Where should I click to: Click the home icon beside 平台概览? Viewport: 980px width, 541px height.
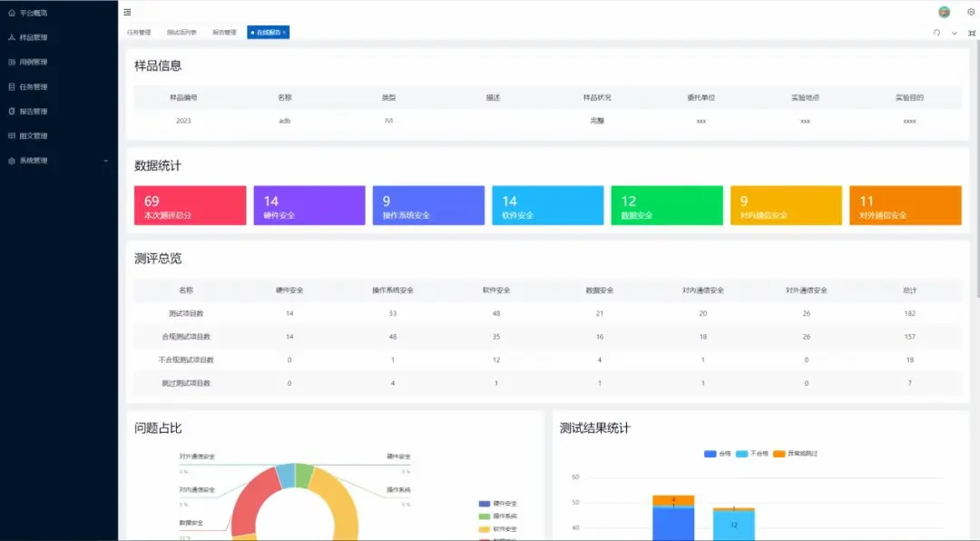point(12,13)
